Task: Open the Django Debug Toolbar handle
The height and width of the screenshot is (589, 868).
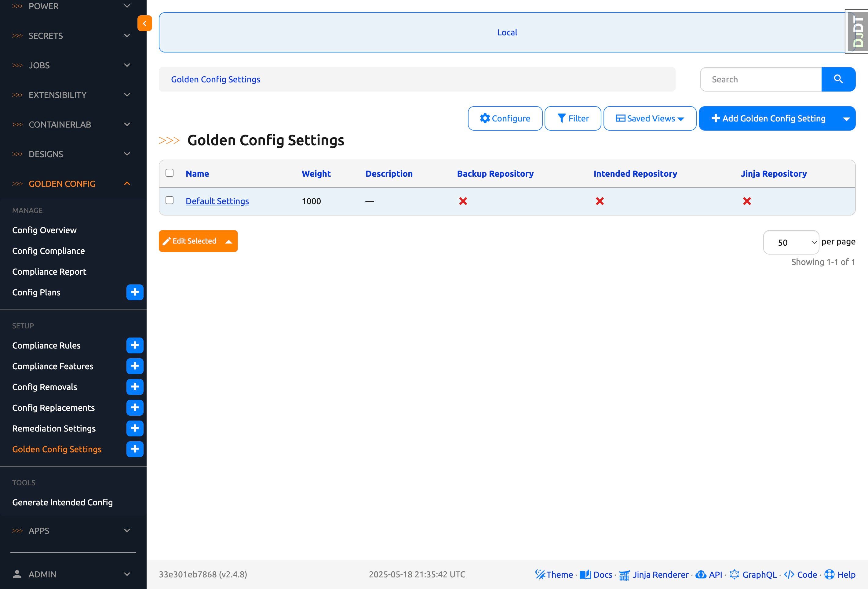Action: [858, 32]
